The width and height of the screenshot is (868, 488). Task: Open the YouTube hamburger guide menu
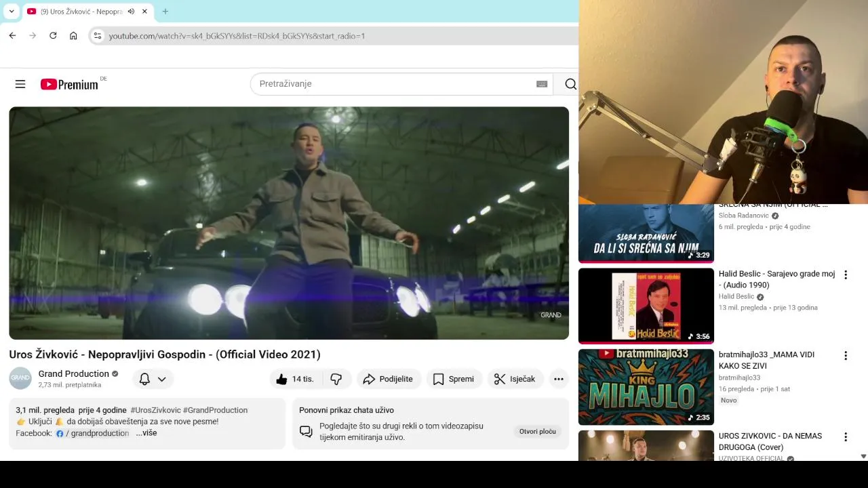pos(20,84)
